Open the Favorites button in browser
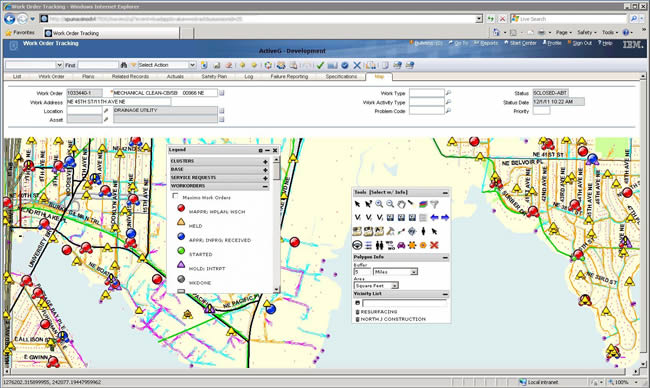 pyautogui.click(x=20, y=32)
